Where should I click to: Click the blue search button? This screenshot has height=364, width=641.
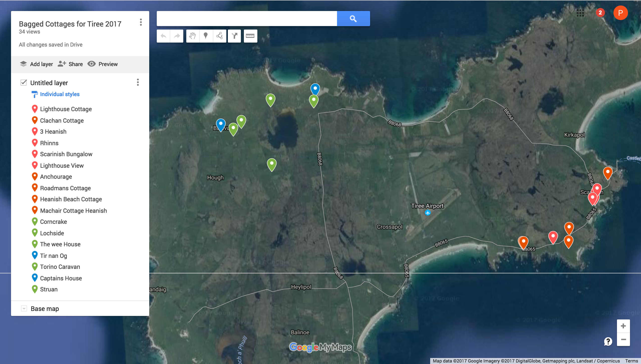click(353, 19)
